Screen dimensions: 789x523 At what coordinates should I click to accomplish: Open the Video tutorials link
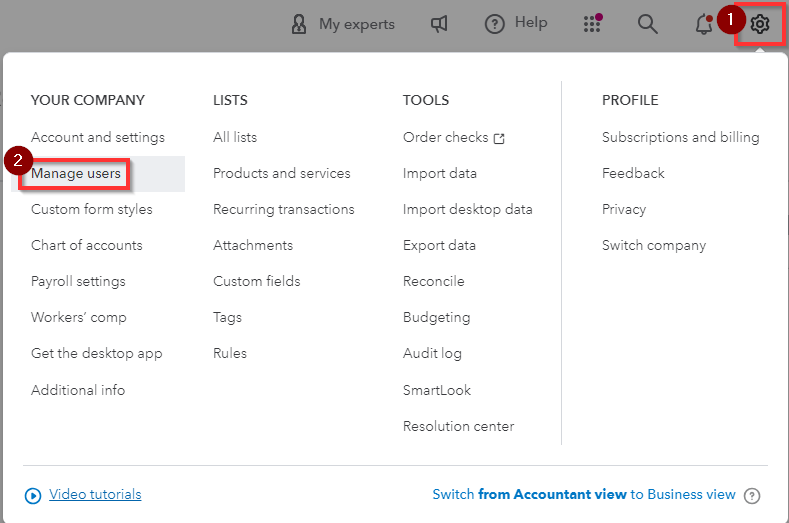point(95,494)
